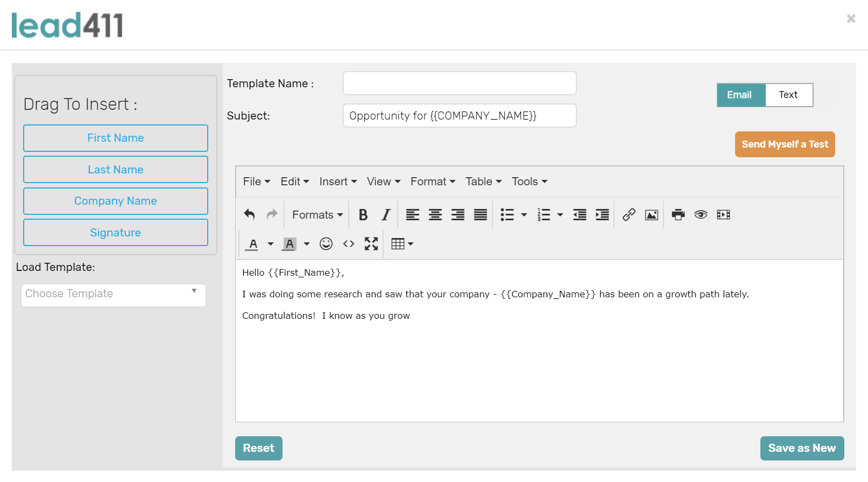868x482 pixels.
Task: Open the View menu
Action: pyautogui.click(x=384, y=181)
